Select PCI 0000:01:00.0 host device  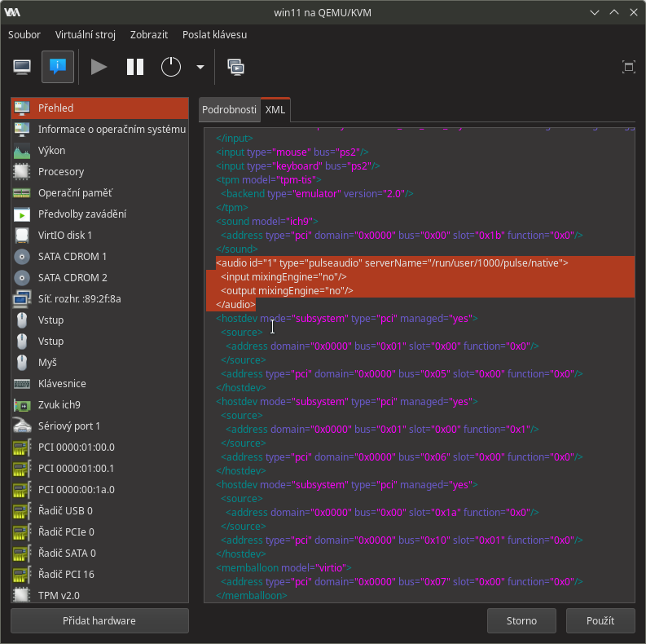click(x=99, y=448)
